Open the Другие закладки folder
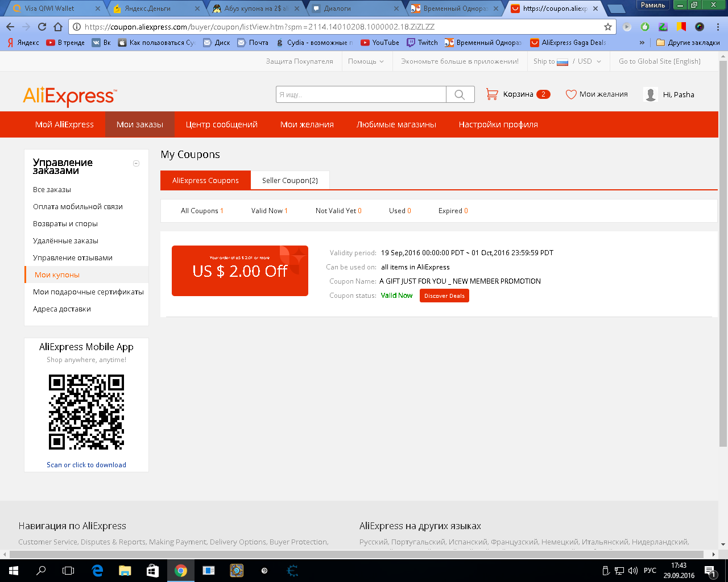Image resolution: width=728 pixels, height=582 pixels. click(x=688, y=43)
